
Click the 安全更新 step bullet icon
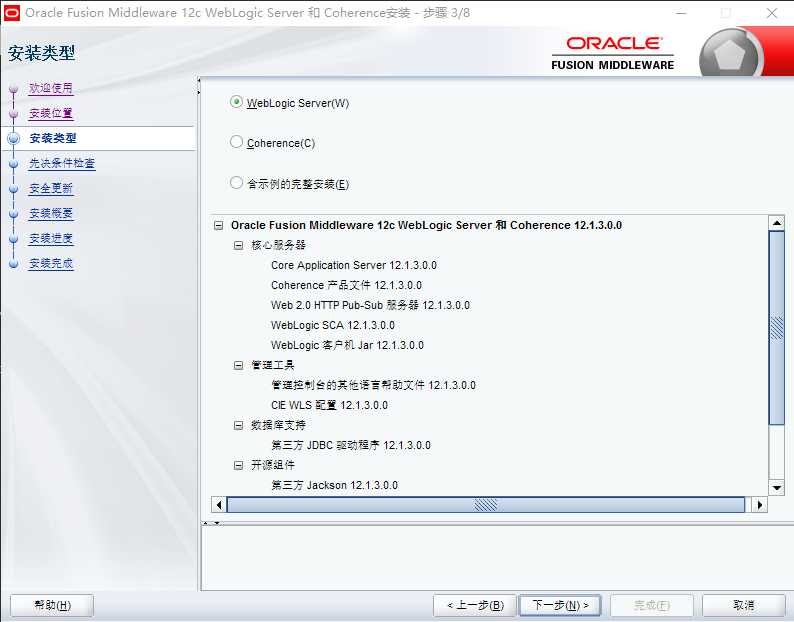pyautogui.click(x=14, y=189)
